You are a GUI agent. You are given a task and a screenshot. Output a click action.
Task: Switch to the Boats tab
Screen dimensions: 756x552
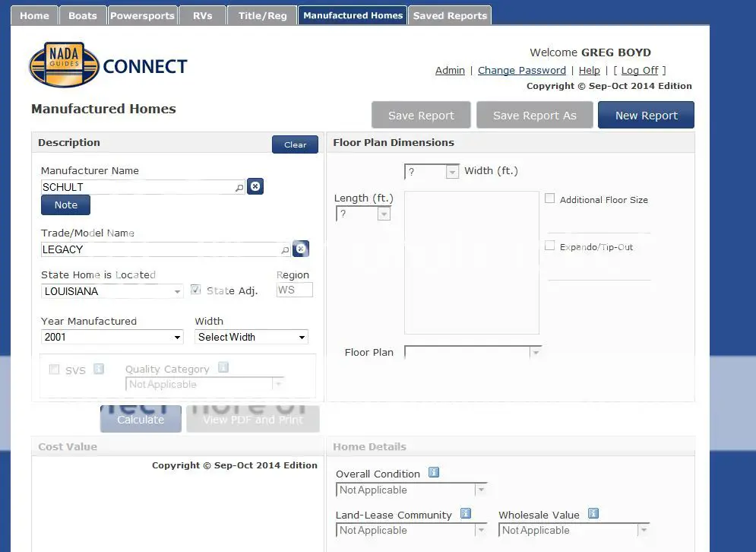click(x=82, y=16)
